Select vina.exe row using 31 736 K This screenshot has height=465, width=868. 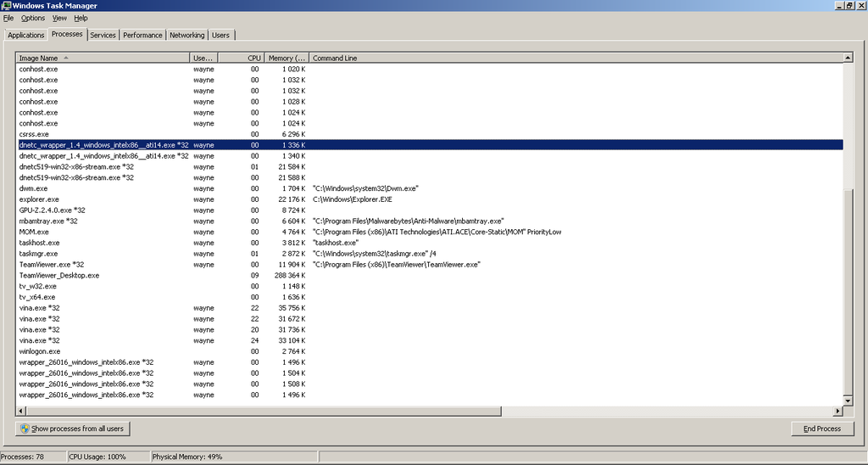[x=430, y=330]
